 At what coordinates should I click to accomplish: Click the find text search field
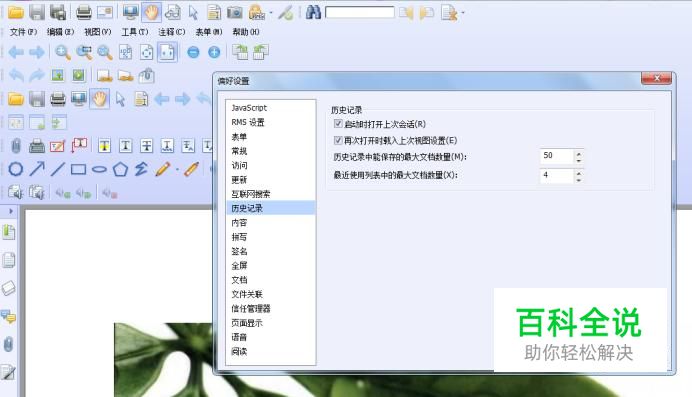360,12
